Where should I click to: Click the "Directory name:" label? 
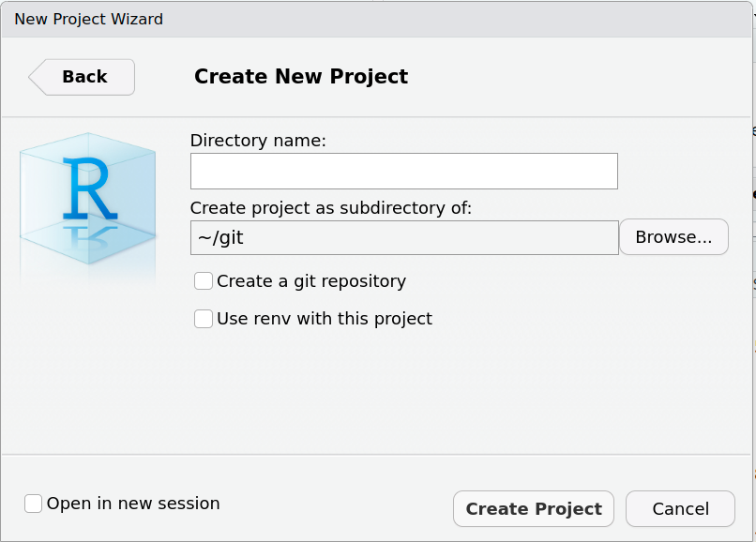click(258, 141)
